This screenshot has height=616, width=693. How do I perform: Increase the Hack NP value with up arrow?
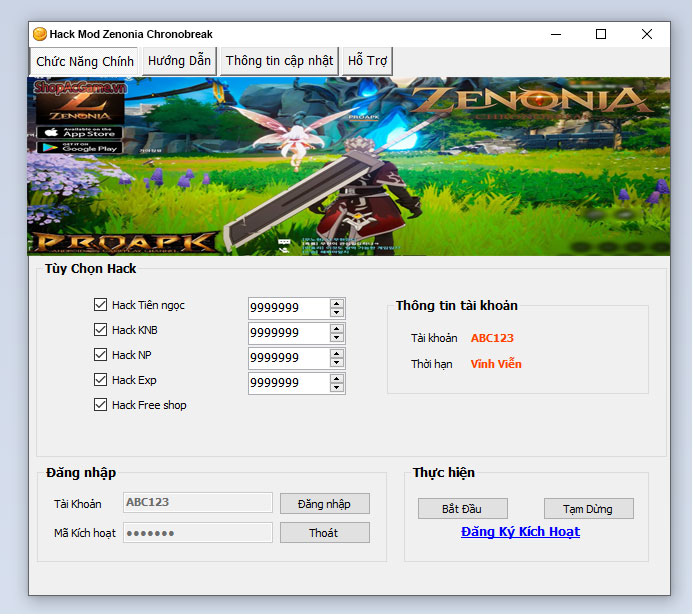337,354
